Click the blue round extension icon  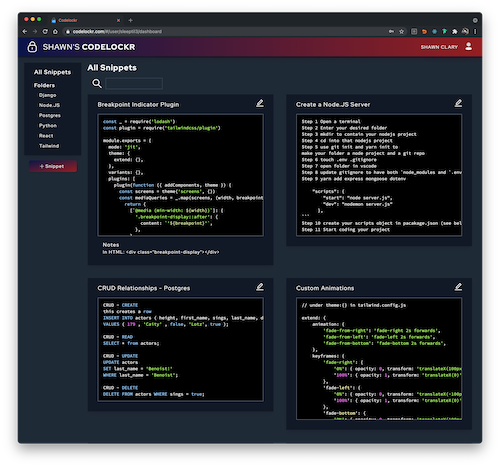pos(434,31)
